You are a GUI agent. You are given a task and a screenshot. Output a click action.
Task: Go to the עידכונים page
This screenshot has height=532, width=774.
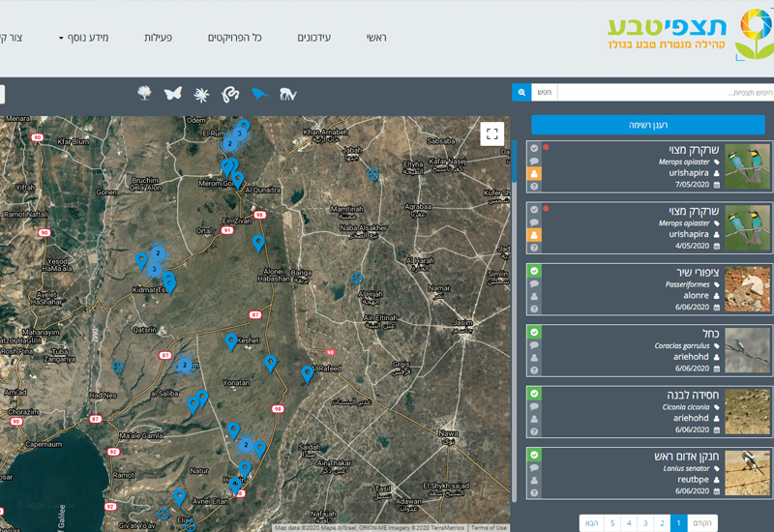[x=313, y=38]
